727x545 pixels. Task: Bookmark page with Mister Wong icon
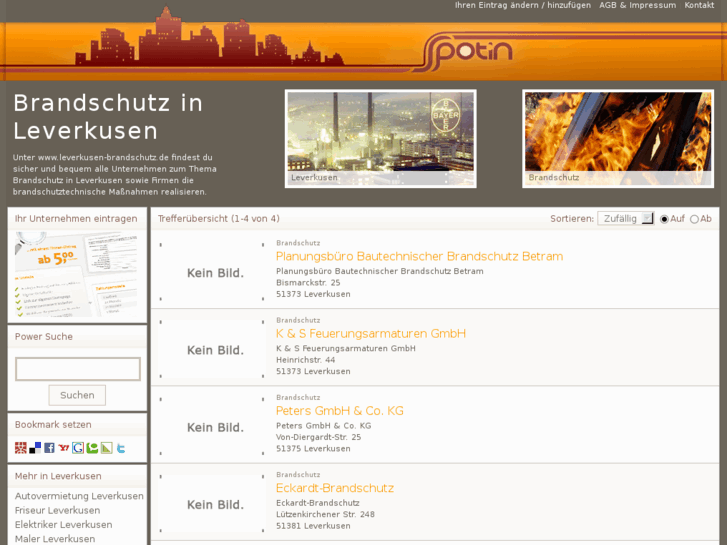pyautogui.click(x=20, y=448)
